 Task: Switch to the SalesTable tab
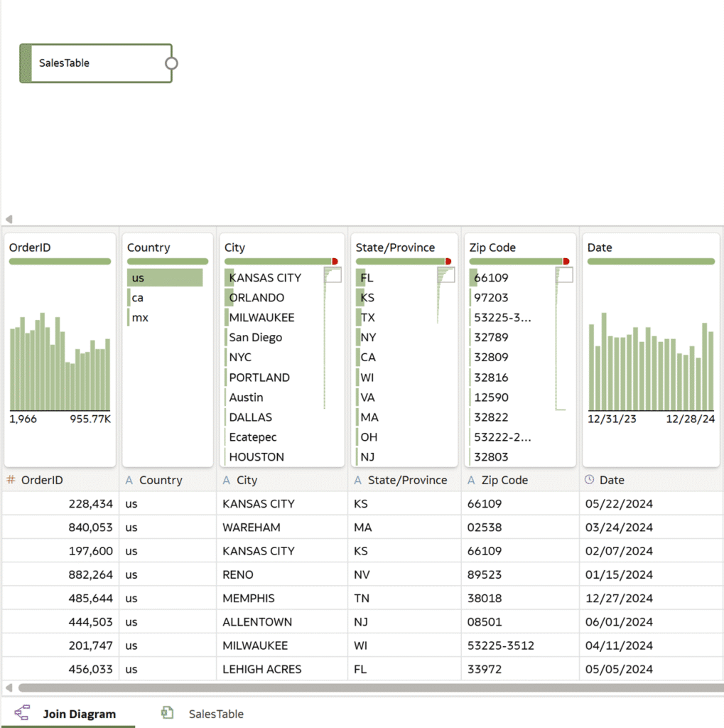[x=216, y=714]
